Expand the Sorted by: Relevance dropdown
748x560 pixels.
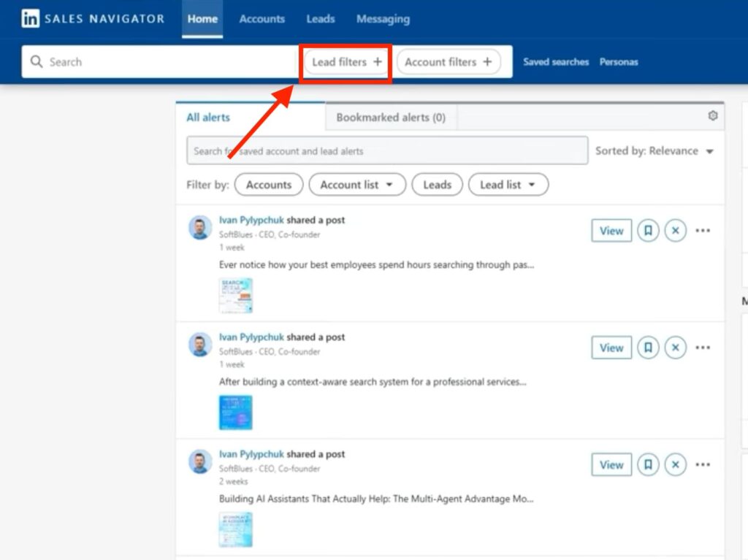654,151
